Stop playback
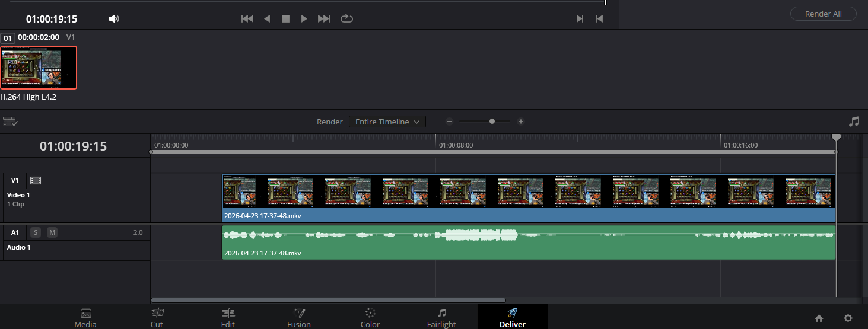This screenshot has height=329, width=868. [x=285, y=19]
